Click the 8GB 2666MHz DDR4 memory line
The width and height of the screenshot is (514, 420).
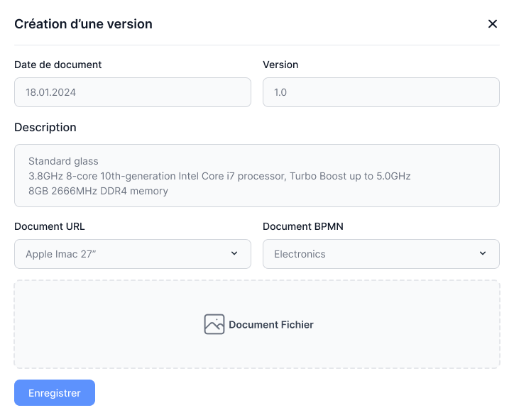tap(98, 191)
